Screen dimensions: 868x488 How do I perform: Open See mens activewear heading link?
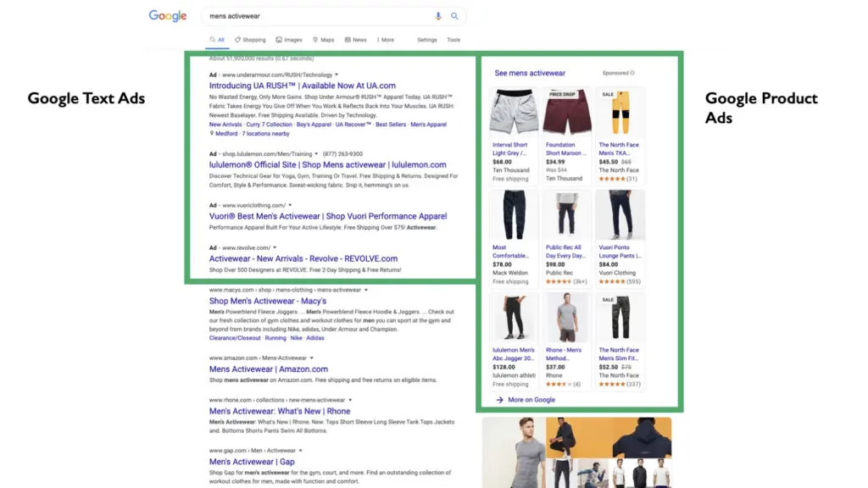[x=530, y=73]
